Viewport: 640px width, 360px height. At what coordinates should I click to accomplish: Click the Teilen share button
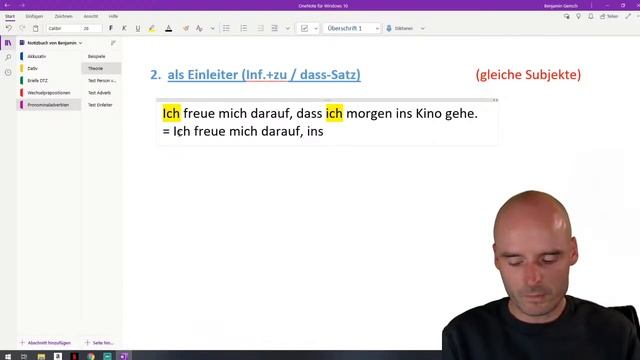609,16
